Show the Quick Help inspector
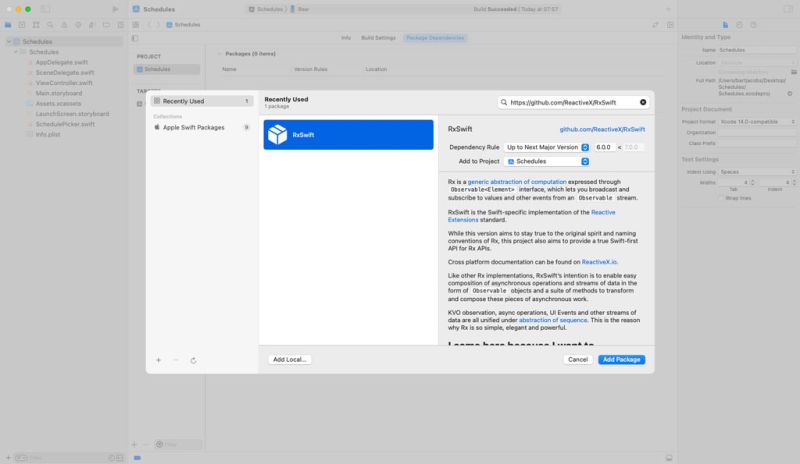The height and width of the screenshot is (464, 800). tap(754, 25)
